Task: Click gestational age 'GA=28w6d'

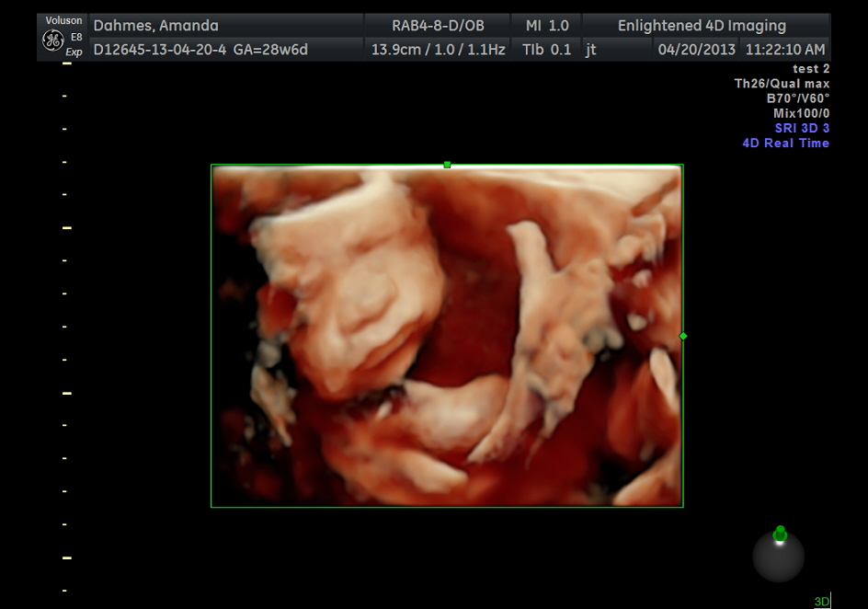Action: coord(270,50)
